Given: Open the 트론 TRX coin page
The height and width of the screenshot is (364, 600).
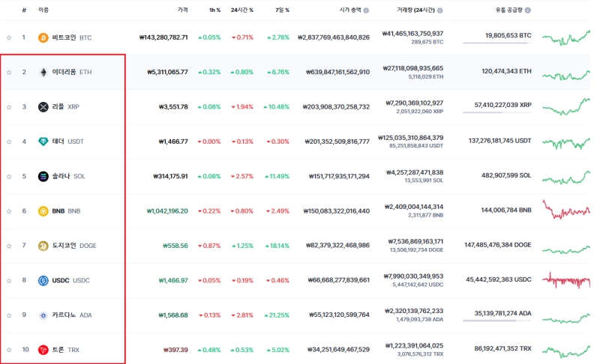Looking at the screenshot, I should pos(65,350).
